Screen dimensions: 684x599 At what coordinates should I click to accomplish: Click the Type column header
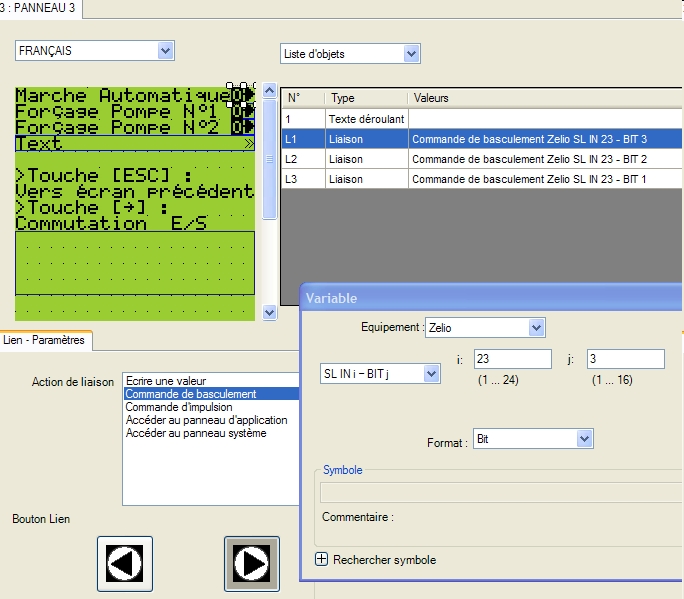366,98
